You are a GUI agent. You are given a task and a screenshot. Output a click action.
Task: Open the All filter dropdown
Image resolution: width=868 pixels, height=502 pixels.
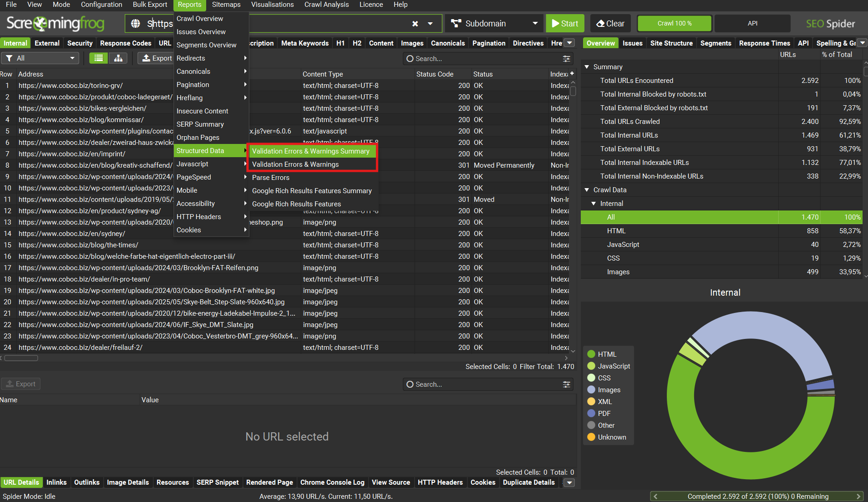click(40, 58)
